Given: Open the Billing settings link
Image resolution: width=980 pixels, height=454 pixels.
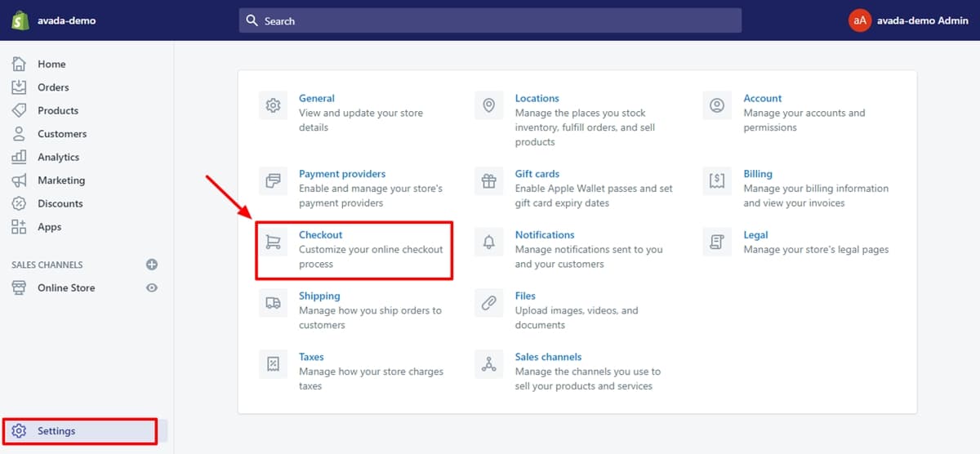Looking at the screenshot, I should tap(757, 174).
